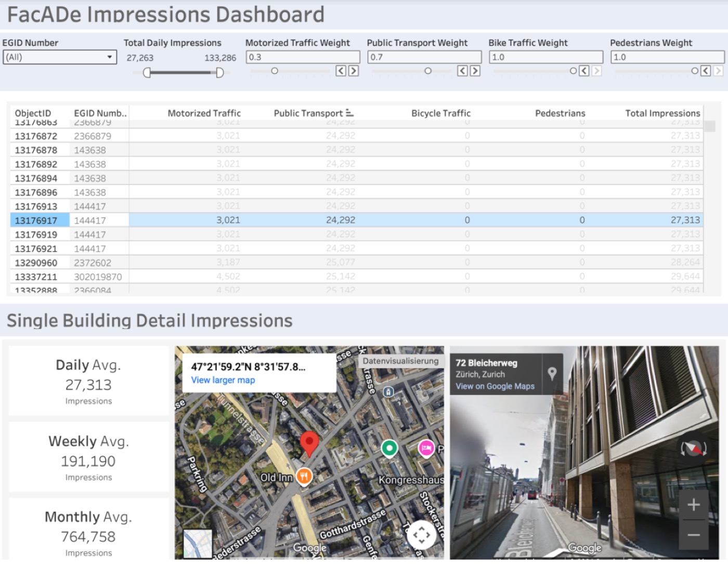This screenshot has height=564, width=728.
Task: Click the Datenvisualisierung label on the map
Action: (x=400, y=361)
